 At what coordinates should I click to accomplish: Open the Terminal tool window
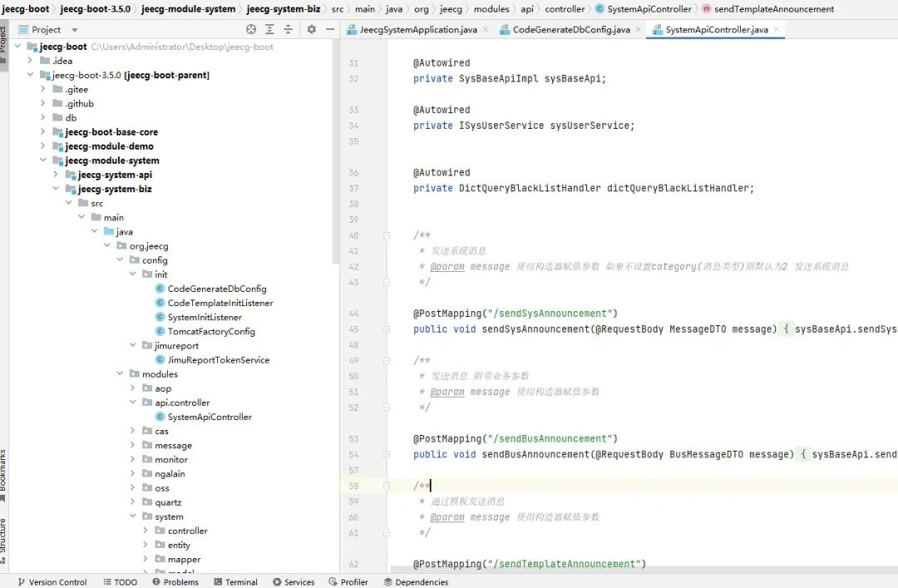tap(235, 581)
